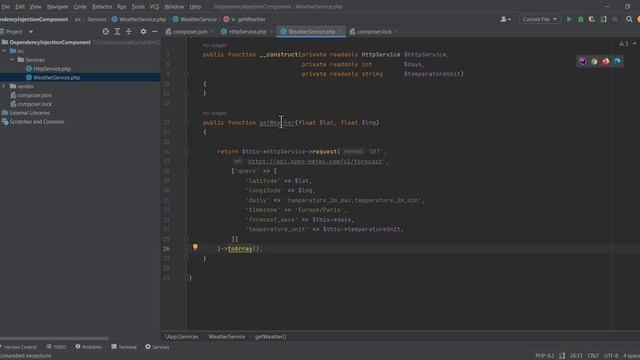640x360 pixels.
Task: Open the Code menu
Action: pos(80,7)
